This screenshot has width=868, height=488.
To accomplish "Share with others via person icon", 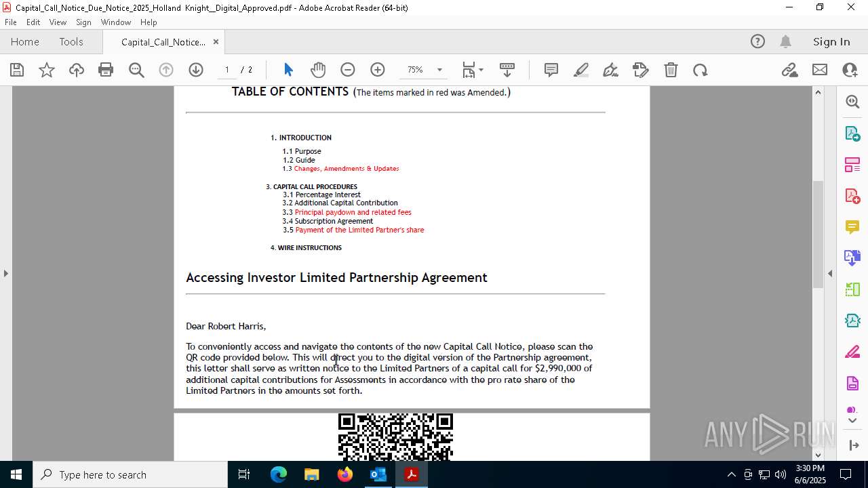I will pos(850,70).
